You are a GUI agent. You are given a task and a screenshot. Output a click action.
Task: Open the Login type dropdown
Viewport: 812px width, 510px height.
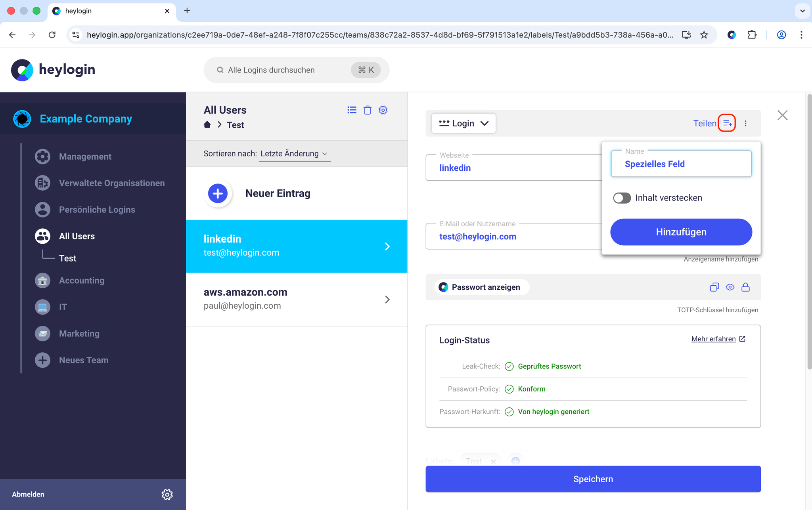[463, 123]
